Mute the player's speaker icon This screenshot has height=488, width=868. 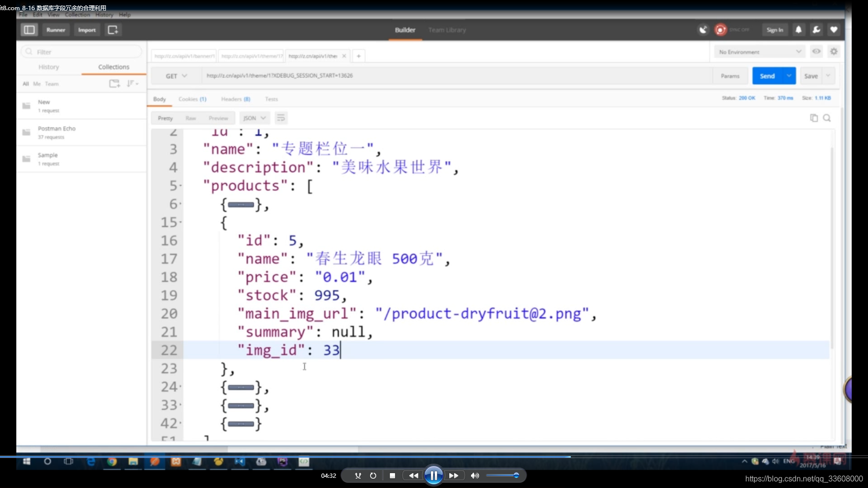pyautogui.click(x=475, y=475)
